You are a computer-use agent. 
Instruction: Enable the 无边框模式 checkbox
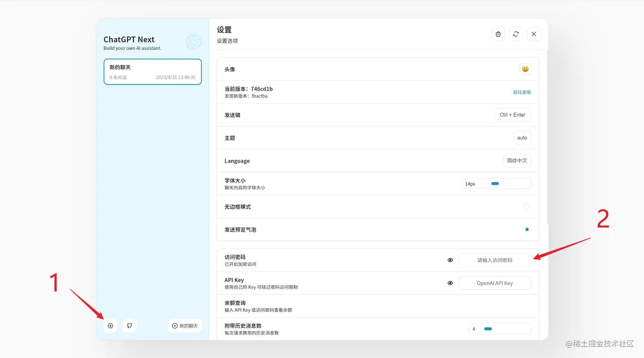tap(527, 207)
